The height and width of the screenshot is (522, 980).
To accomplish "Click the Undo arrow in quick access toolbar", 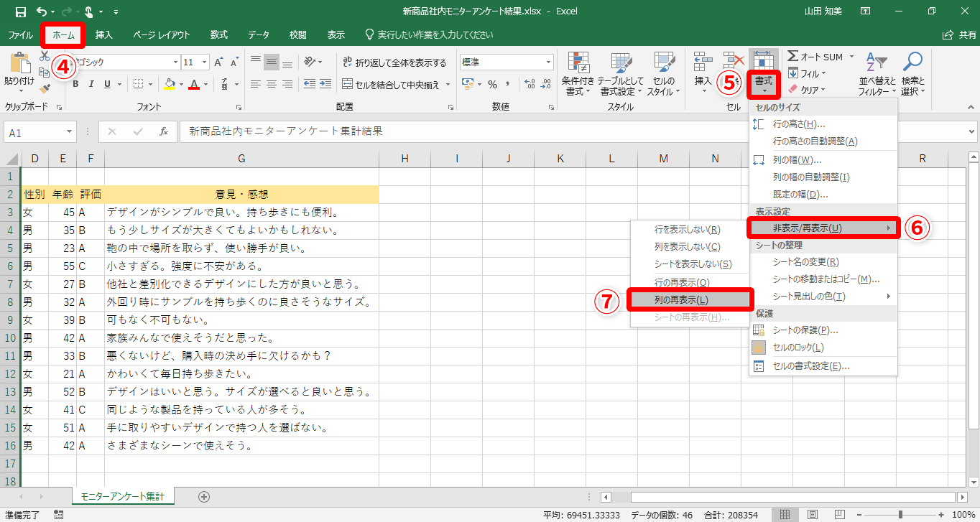I will (41, 12).
